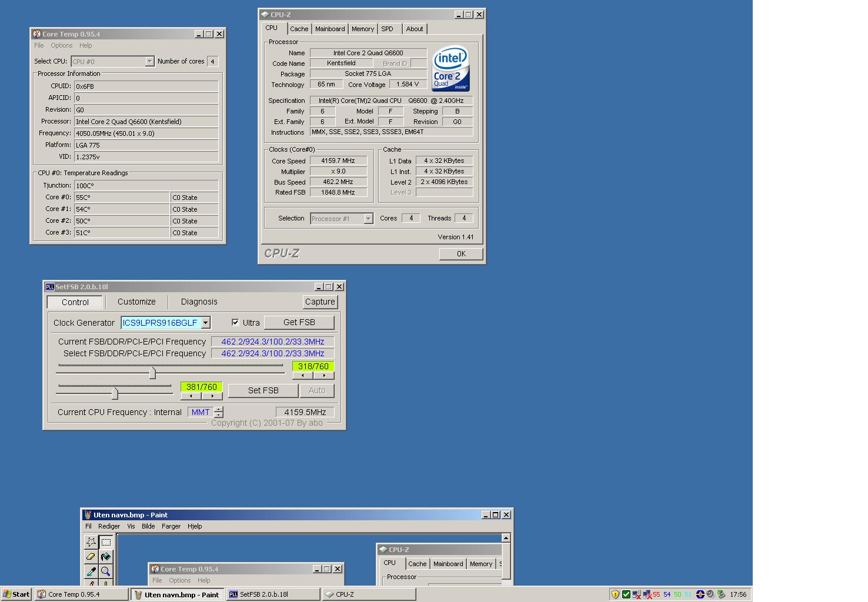
Task: Select the free-form select tool in Paint
Action: pyautogui.click(x=91, y=541)
